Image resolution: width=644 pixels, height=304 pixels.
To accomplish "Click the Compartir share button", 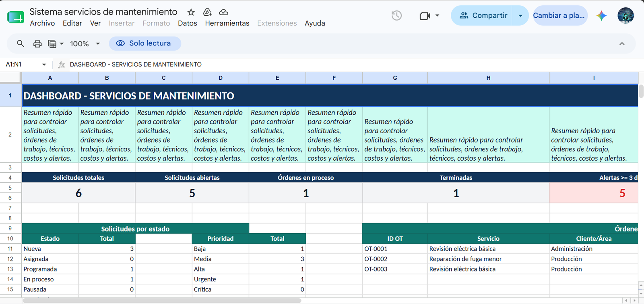I will [x=482, y=16].
